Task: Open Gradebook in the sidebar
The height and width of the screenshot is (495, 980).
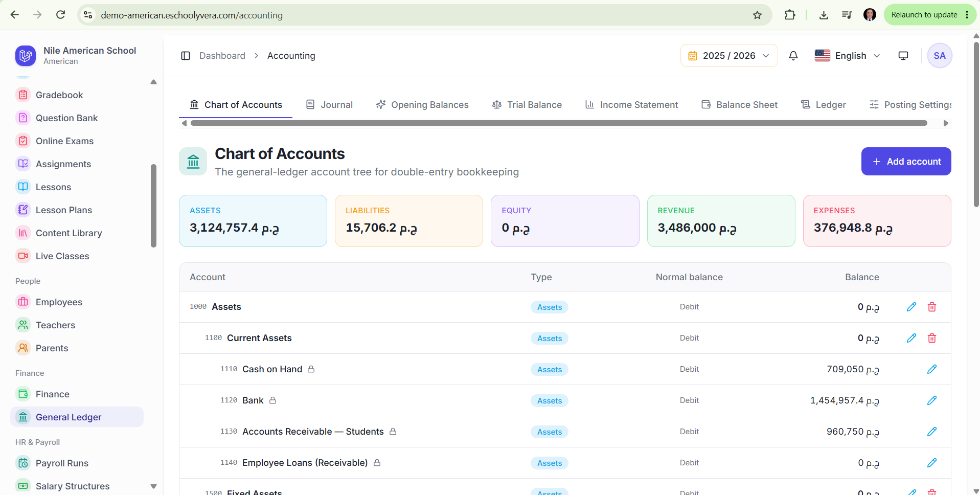Action: [77, 95]
